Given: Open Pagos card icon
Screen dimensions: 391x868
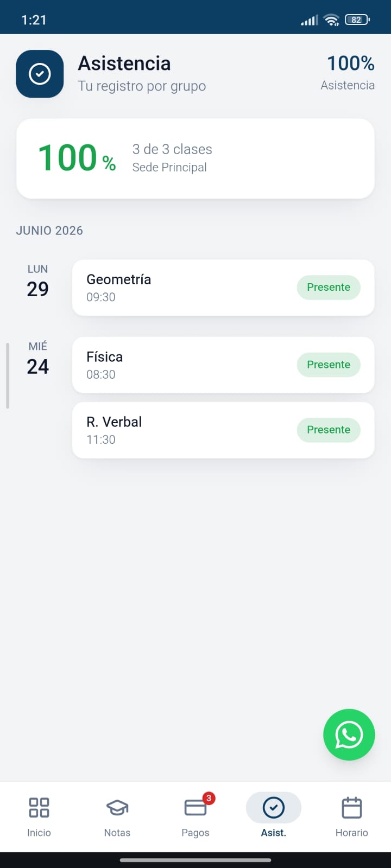Looking at the screenshot, I should tap(195, 808).
